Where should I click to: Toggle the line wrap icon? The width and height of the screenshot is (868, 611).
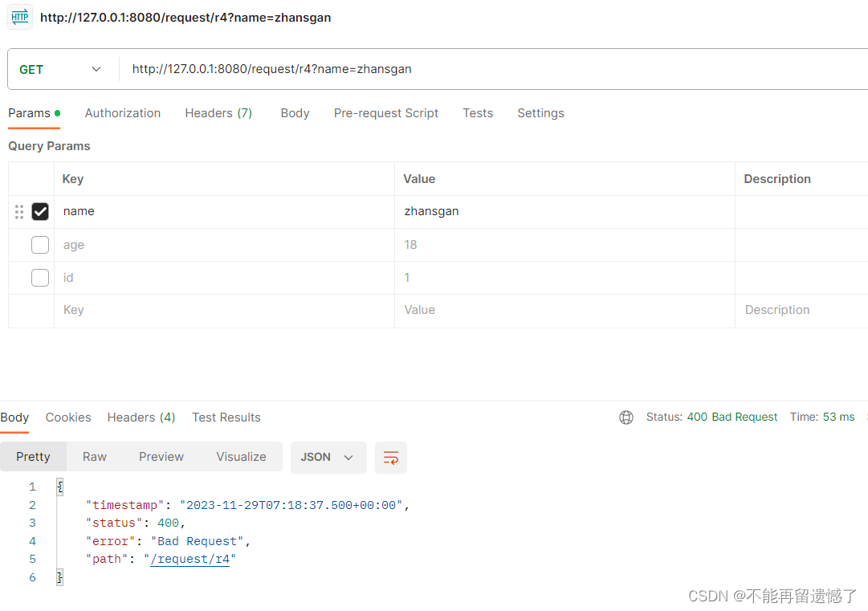[391, 458]
